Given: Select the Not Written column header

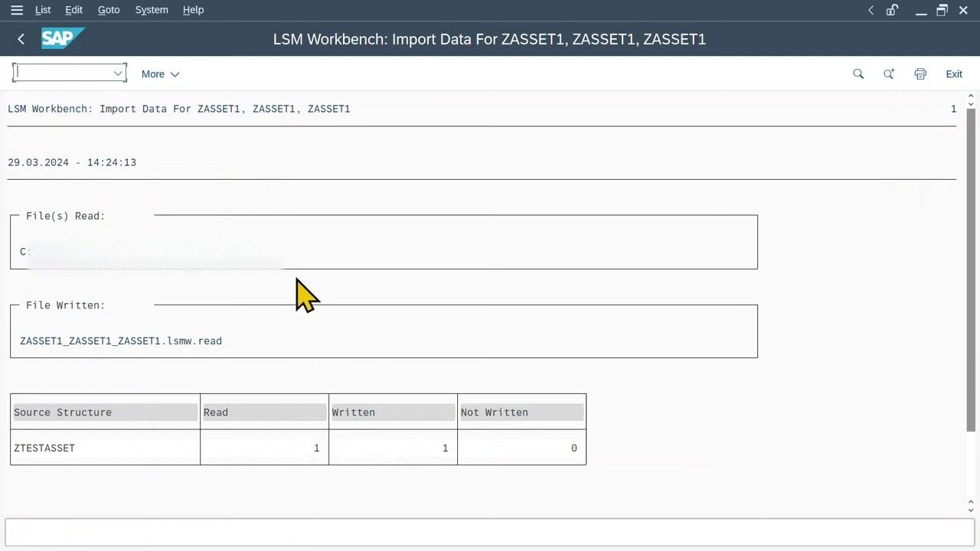Looking at the screenshot, I should point(522,412).
